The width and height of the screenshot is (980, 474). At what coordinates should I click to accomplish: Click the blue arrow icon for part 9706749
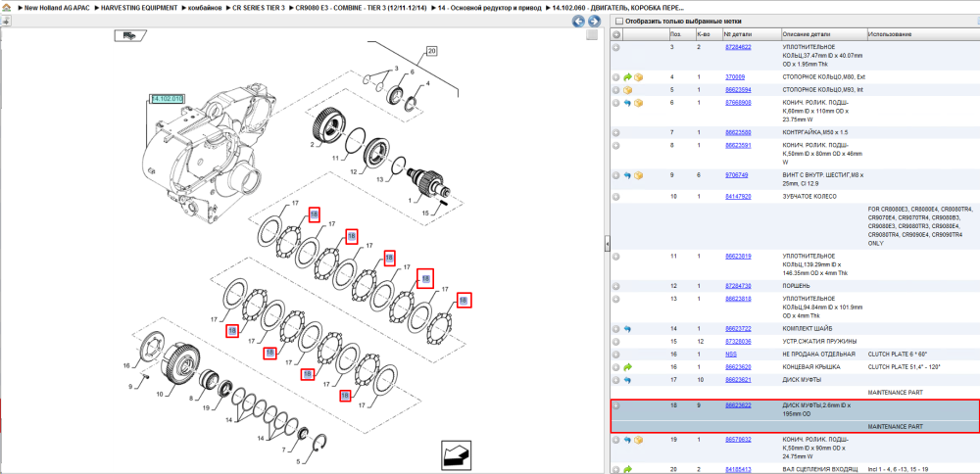628,175
